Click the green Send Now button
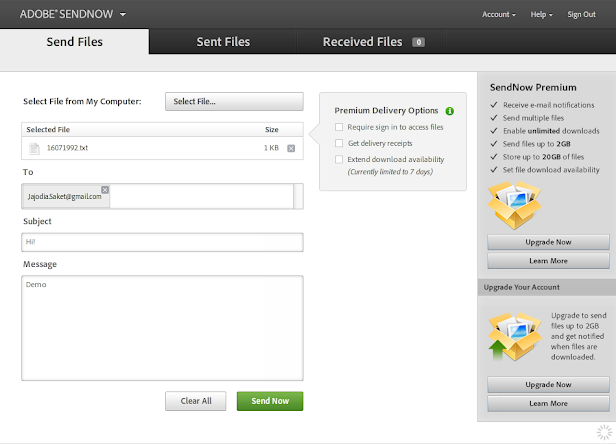The height and width of the screenshot is (444, 616). pyautogui.click(x=270, y=401)
